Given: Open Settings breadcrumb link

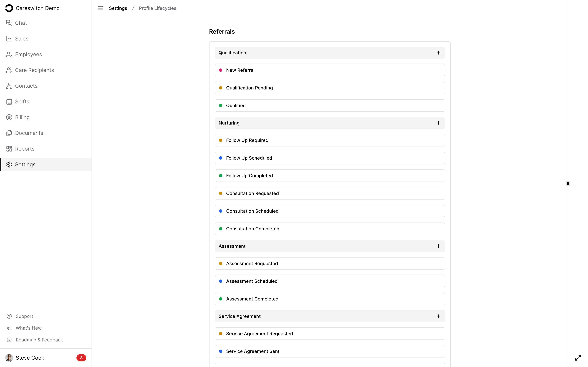Looking at the screenshot, I should click(x=118, y=8).
